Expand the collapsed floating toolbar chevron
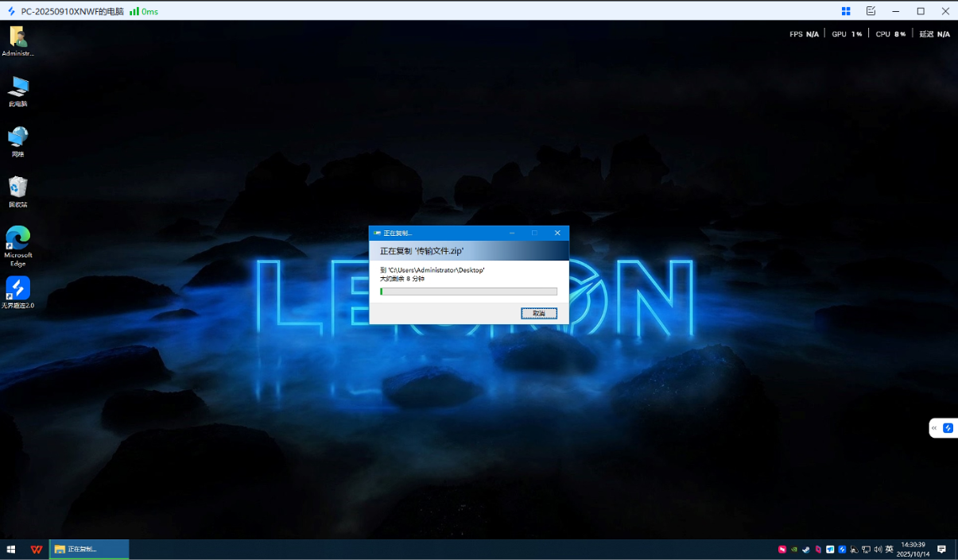 point(933,427)
